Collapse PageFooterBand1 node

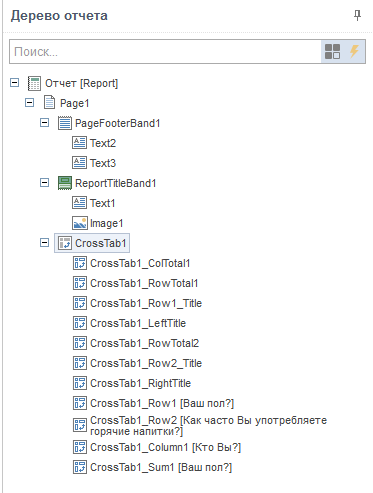pyautogui.click(x=44, y=123)
